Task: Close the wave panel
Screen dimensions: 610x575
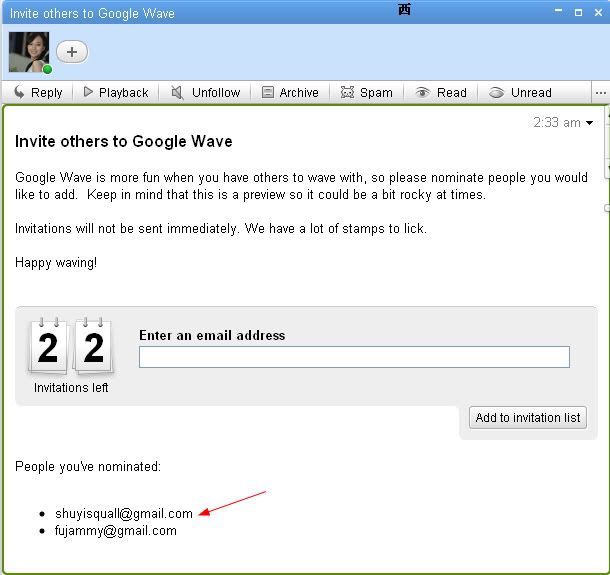Action: pyautogui.click(x=598, y=12)
